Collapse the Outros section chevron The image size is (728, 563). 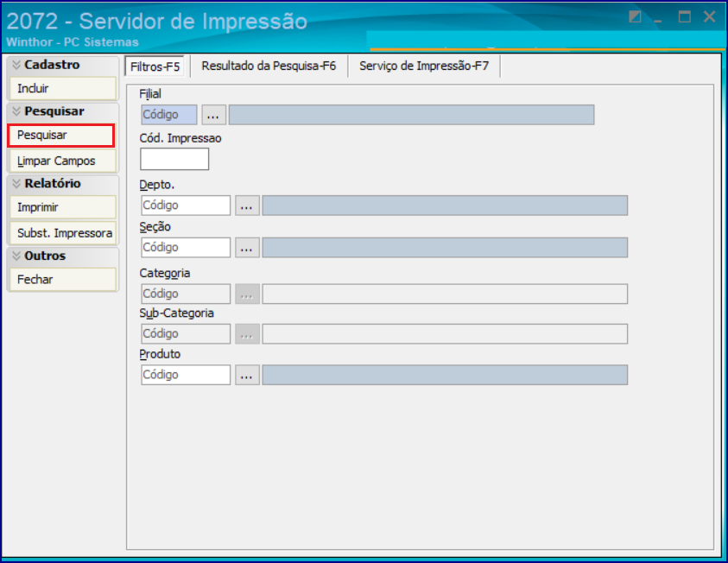16,256
